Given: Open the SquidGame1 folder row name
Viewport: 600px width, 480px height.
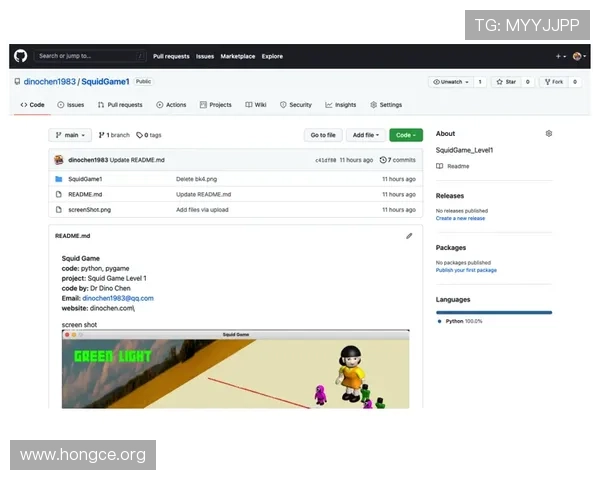Looking at the screenshot, I should tap(85, 179).
